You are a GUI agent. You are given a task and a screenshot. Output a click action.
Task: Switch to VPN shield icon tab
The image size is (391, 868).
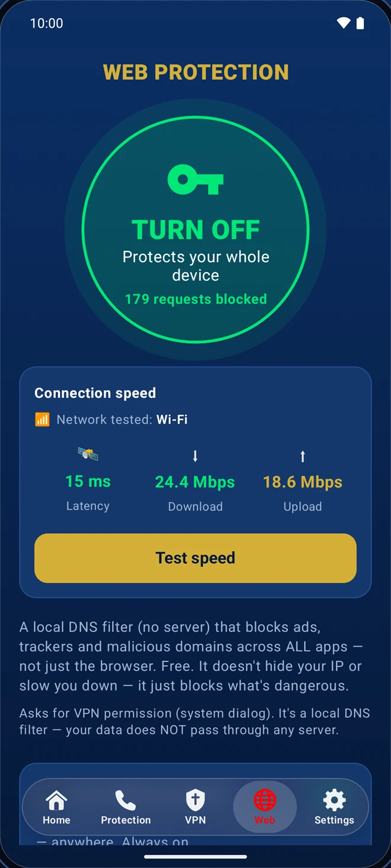pyautogui.click(x=195, y=801)
